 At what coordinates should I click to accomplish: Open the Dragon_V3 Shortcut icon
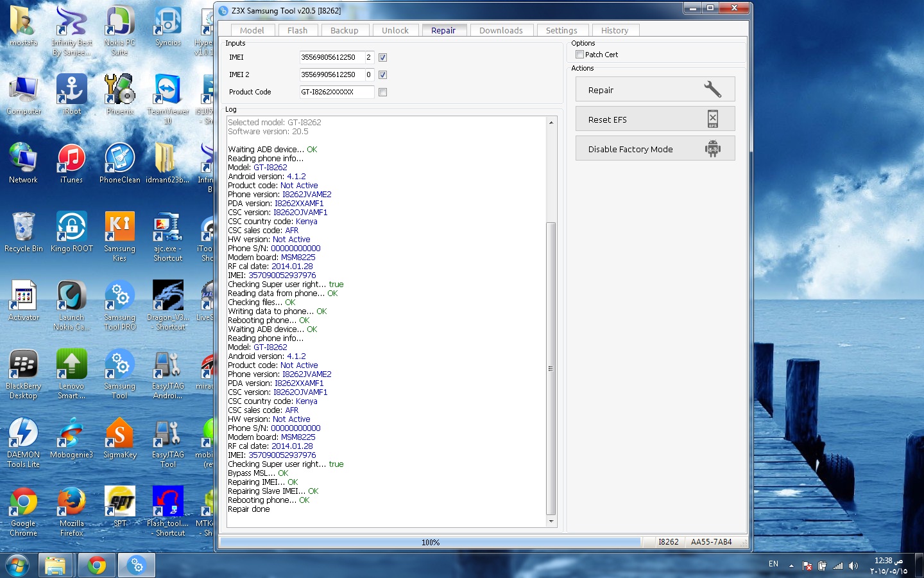(168, 305)
